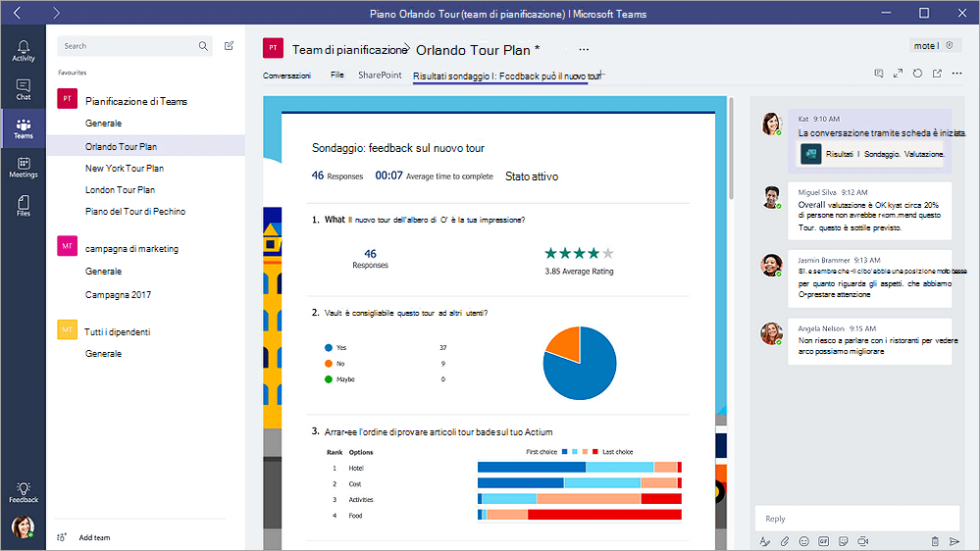Click the Food ranking bar
The image size is (980, 551).
pyautogui.click(x=580, y=515)
